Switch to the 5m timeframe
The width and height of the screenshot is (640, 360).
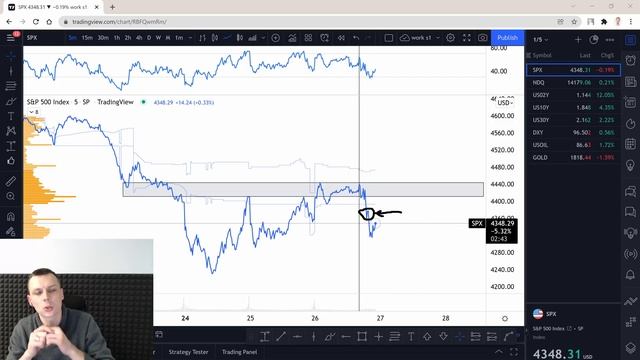(73, 38)
